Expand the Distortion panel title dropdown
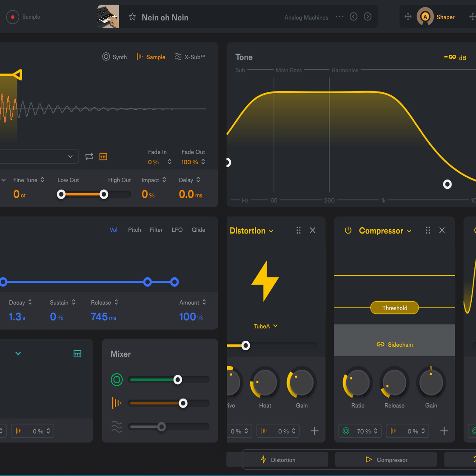The height and width of the screenshot is (476, 476). point(271,231)
